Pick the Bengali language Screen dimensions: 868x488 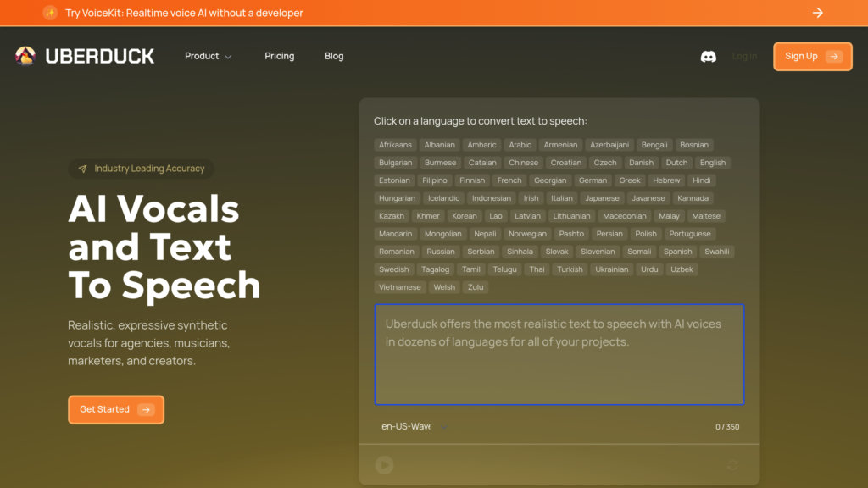tap(654, 145)
